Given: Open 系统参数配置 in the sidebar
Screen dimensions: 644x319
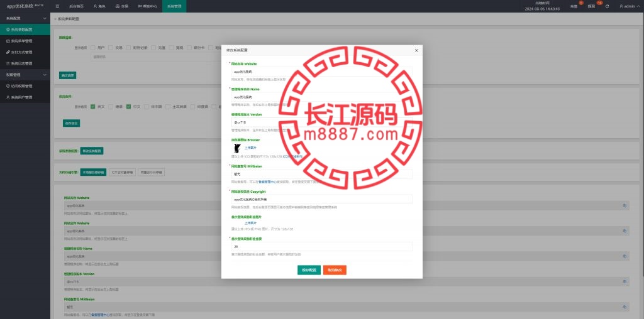Looking at the screenshot, I should tap(25, 30).
